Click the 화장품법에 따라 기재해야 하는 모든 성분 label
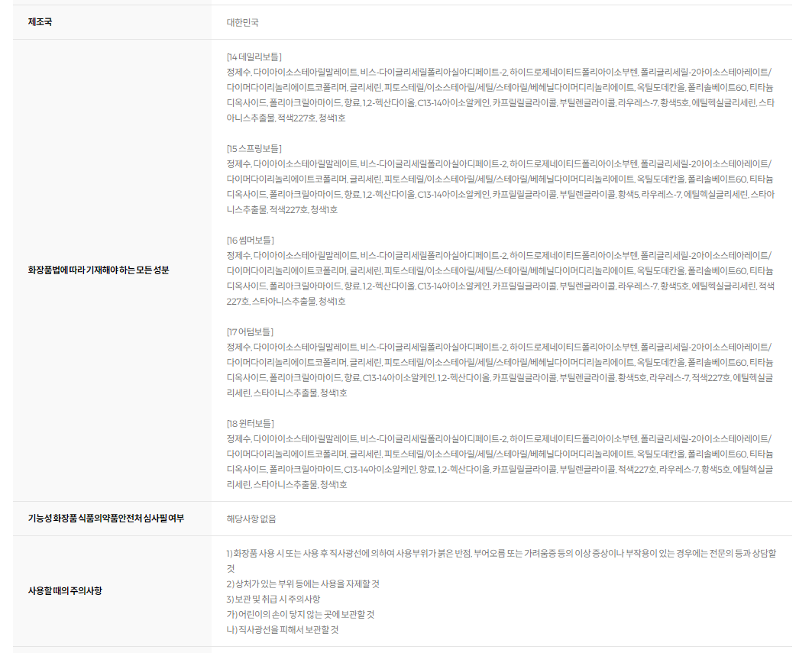 tap(98, 270)
